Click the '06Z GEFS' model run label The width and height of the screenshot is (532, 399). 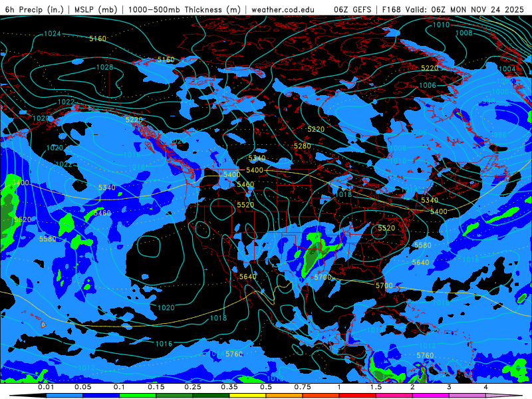(353, 9)
